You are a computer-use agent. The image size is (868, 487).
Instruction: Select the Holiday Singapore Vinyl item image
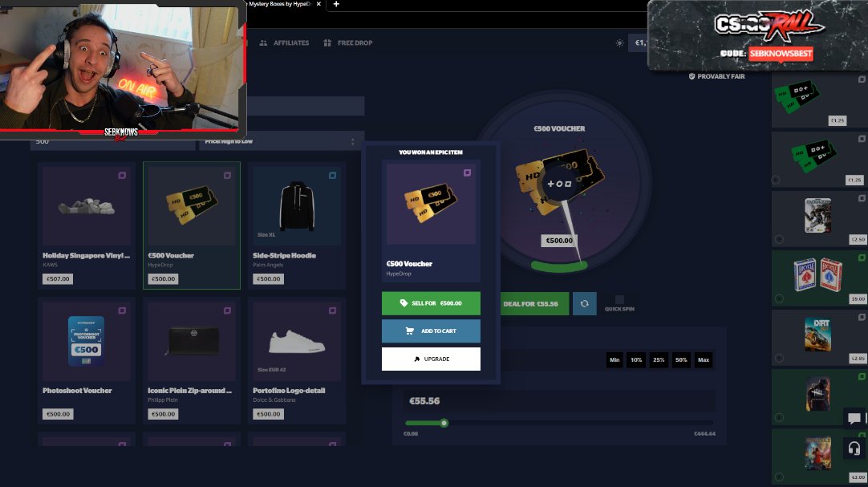click(x=87, y=207)
